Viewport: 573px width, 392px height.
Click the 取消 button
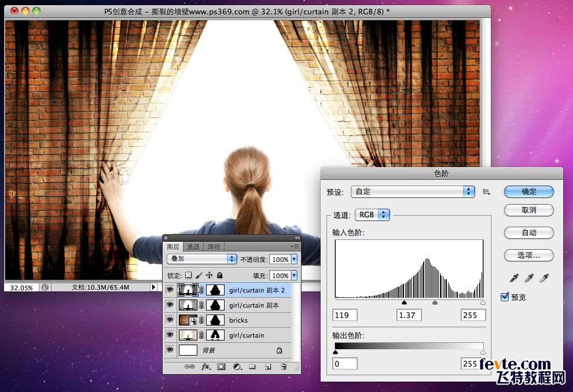click(529, 210)
